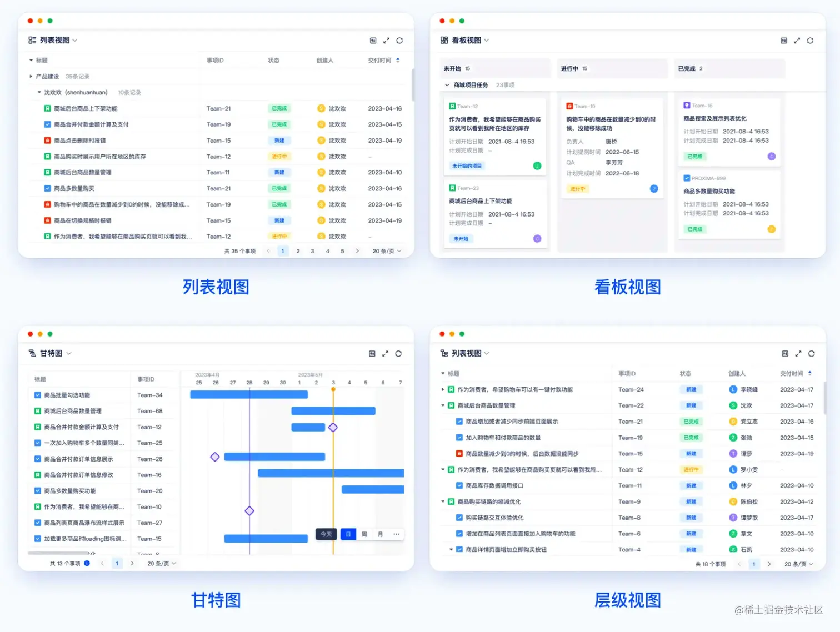The width and height of the screenshot is (840, 632).
Task: Open column settings icon in 列表视图 panel
Action: coord(373,41)
